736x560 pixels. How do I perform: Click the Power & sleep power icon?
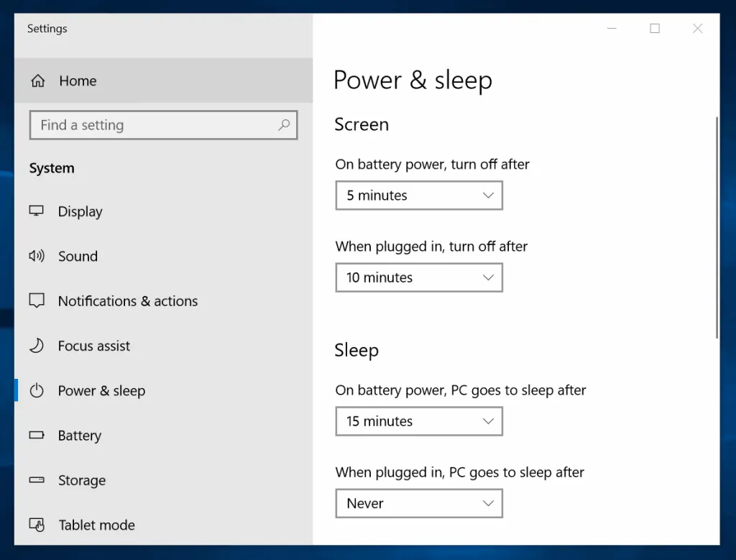(x=37, y=390)
